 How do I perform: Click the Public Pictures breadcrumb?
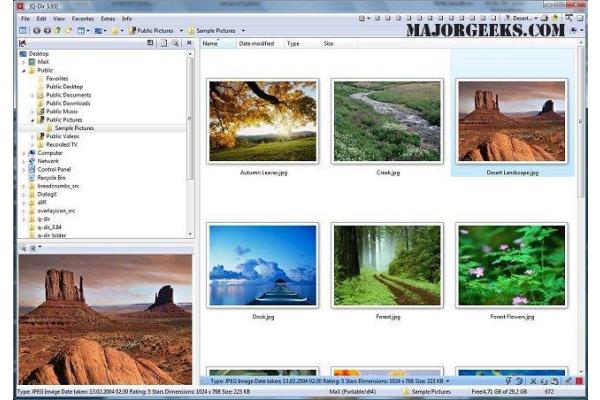point(152,31)
